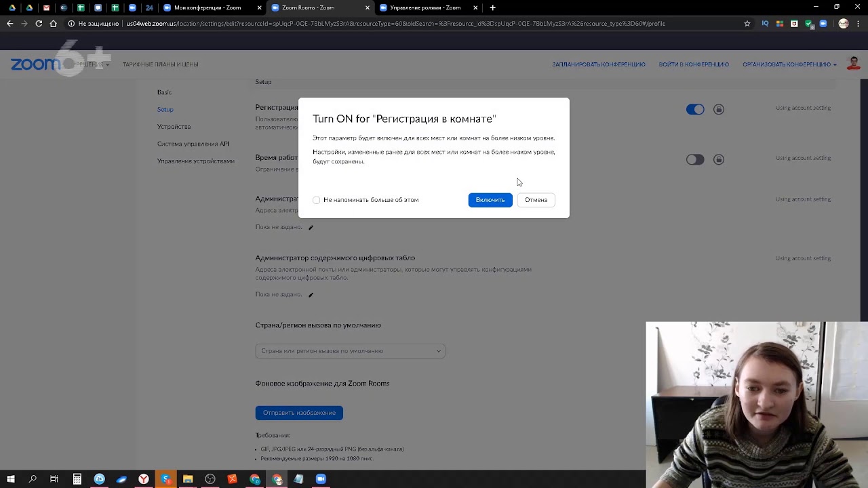Edit Администратор email with pencil icon
This screenshot has height=488, width=868.
tap(311, 227)
